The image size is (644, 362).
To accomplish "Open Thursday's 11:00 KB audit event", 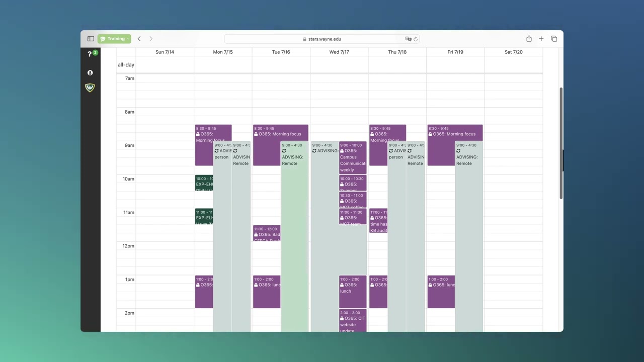I will point(378,221).
